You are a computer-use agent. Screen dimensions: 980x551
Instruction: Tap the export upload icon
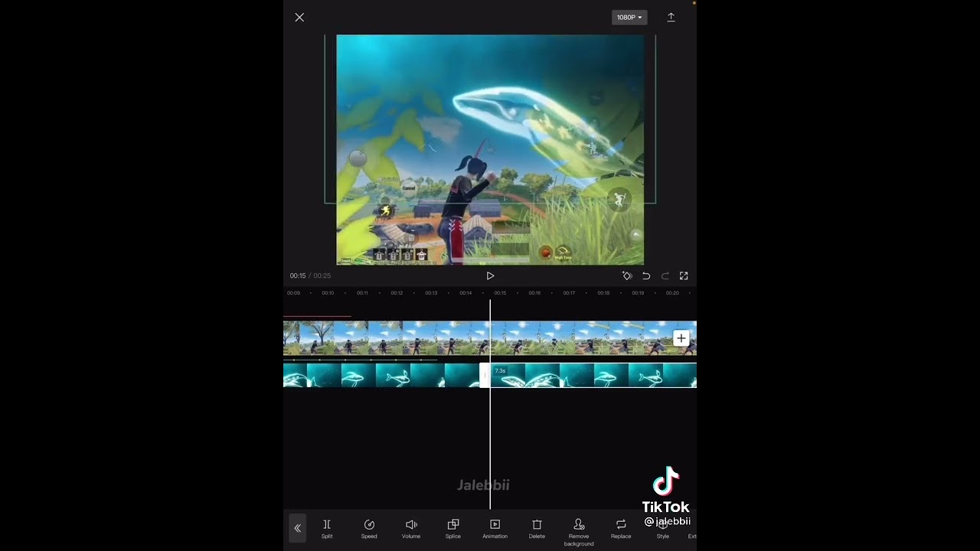coord(671,17)
